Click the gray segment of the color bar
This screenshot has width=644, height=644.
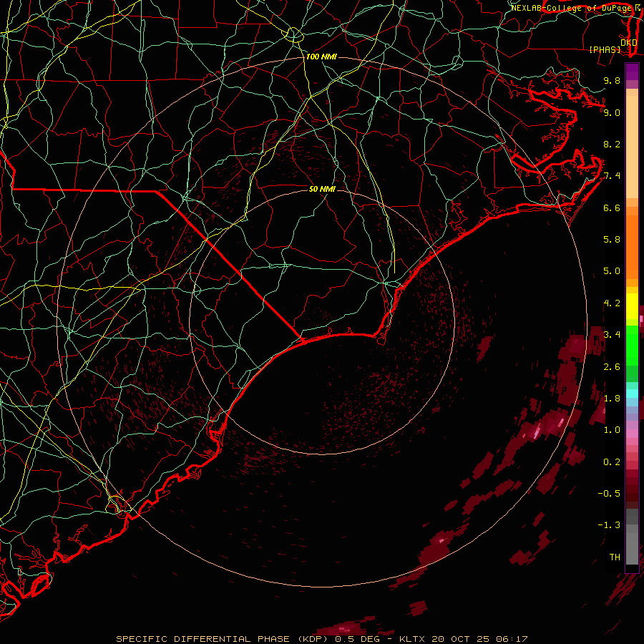point(632,537)
